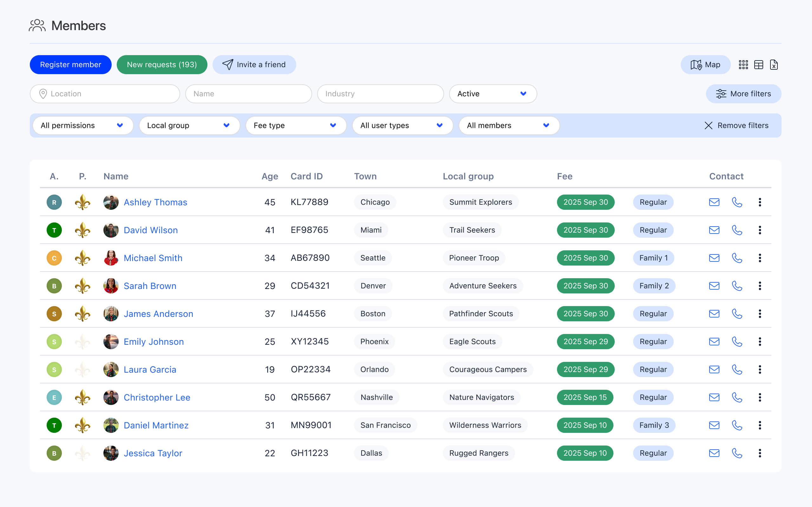Open James Anderson's profile link
The width and height of the screenshot is (812, 507).
(x=158, y=314)
